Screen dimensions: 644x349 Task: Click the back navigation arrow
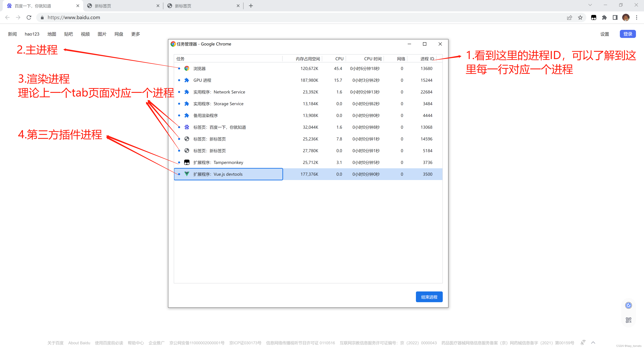coord(7,17)
